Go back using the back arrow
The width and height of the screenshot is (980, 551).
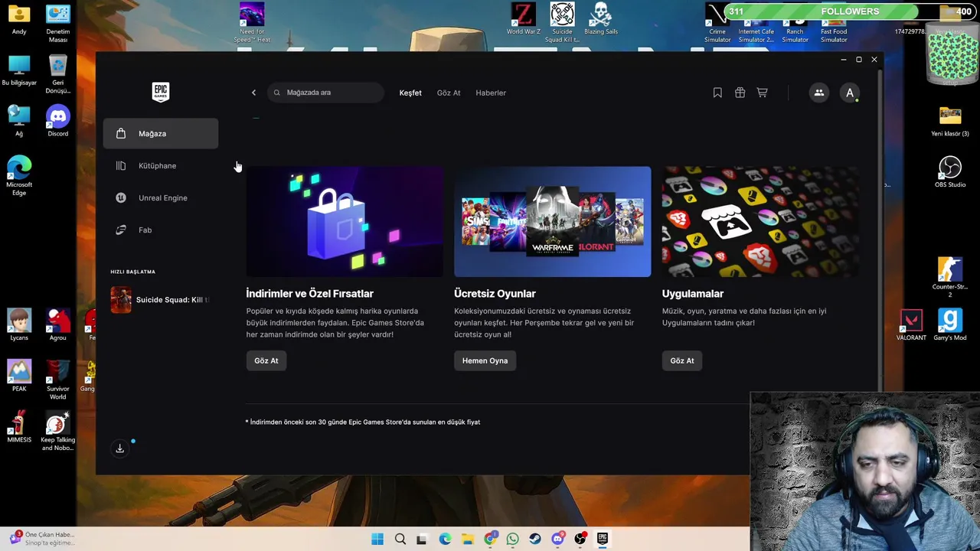[253, 93]
